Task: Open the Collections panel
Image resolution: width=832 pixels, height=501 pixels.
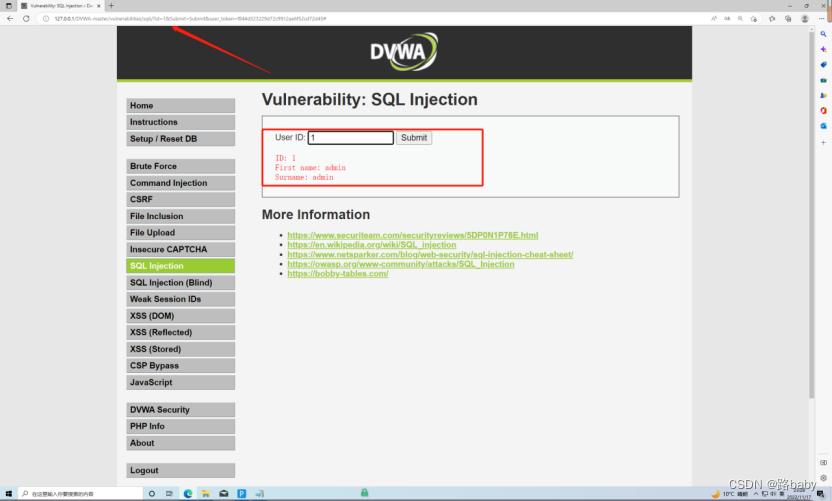Action: [788, 19]
